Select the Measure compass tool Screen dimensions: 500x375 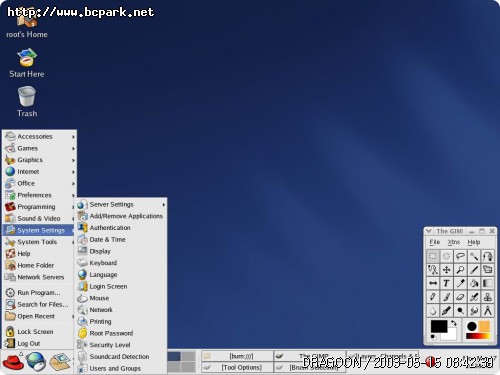[x=487, y=311]
